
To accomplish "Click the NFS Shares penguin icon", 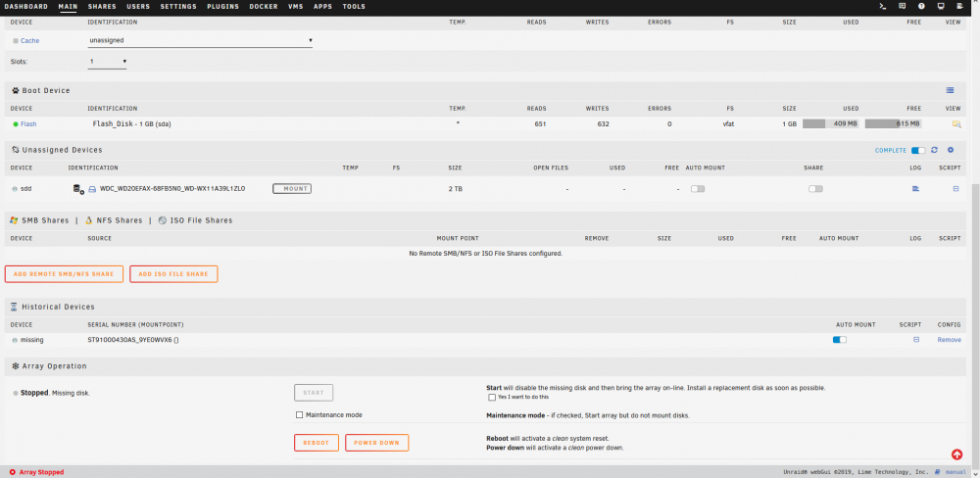I will point(89,220).
